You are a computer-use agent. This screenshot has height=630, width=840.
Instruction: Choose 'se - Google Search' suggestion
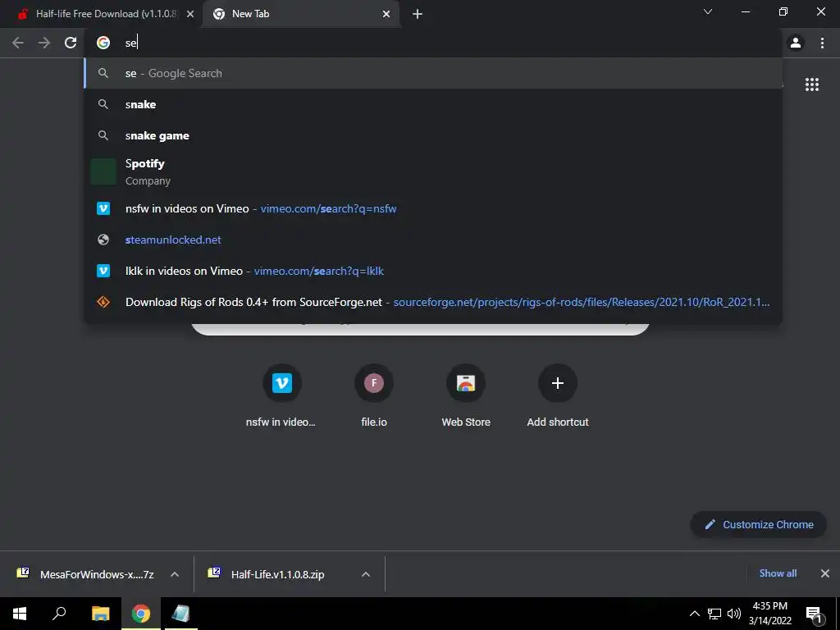433,73
